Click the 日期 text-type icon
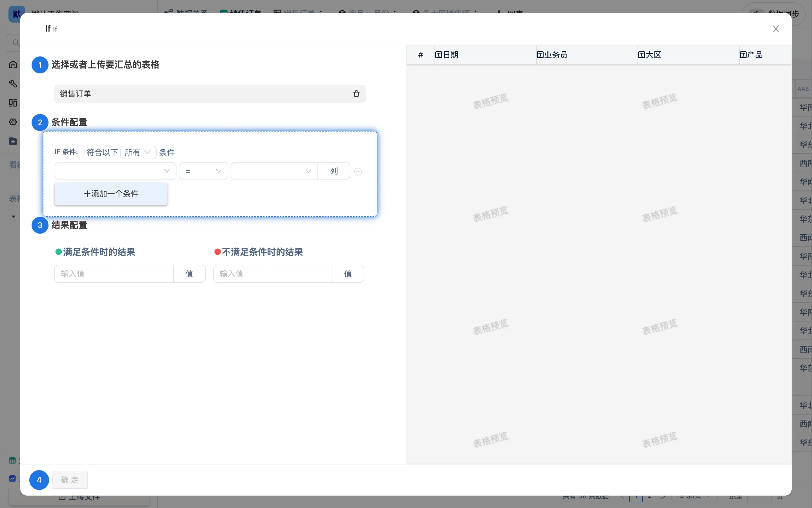This screenshot has width=812, height=508. point(438,55)
